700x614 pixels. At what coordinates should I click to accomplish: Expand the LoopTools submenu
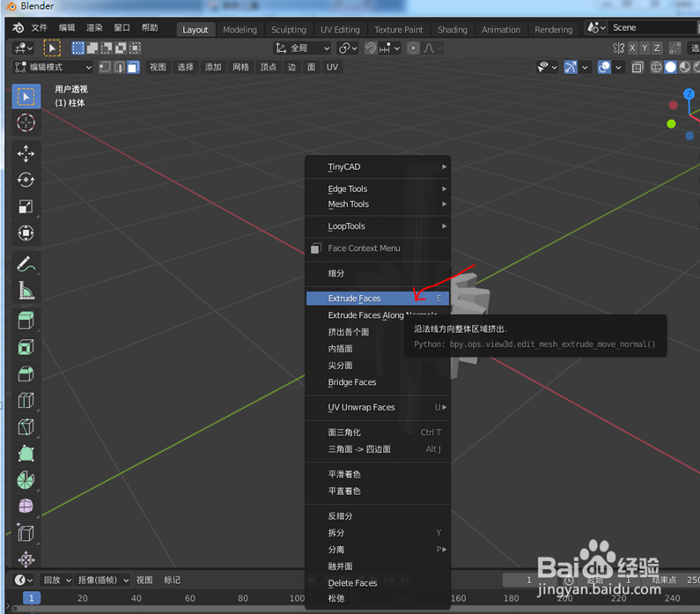click(378, 226)
